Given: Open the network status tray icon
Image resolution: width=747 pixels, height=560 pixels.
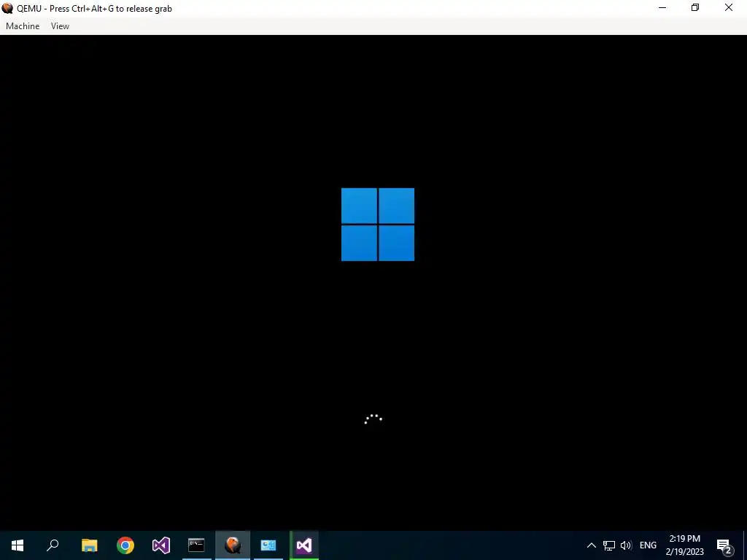Looking at the screenshot, I should tap(609, 545).
